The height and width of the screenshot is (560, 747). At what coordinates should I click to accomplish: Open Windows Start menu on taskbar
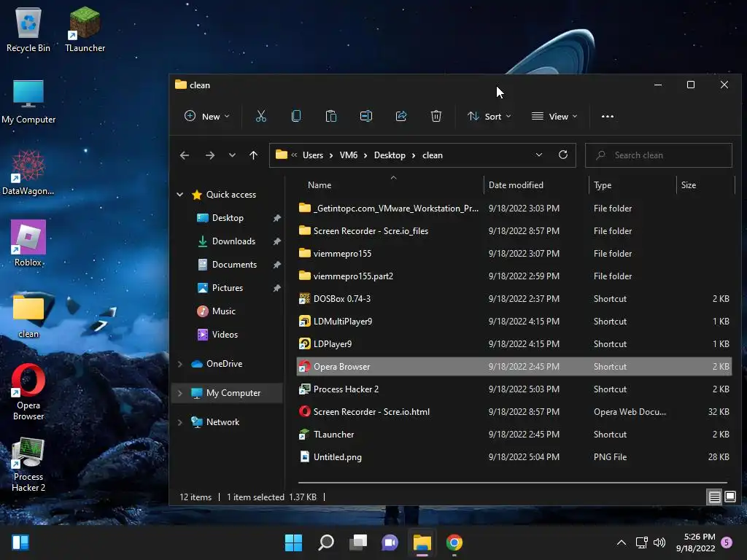(293, 542)
